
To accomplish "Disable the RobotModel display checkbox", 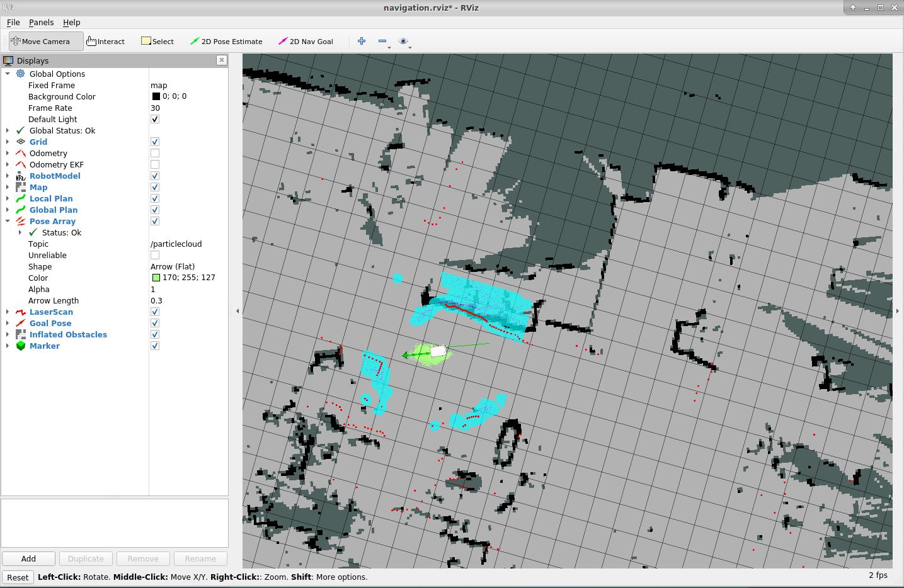I will coord(154,176).
